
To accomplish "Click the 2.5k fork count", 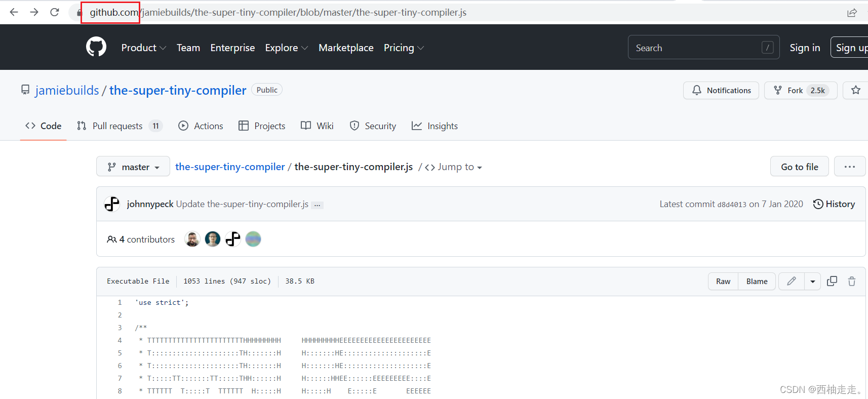I will pos(817,91).
